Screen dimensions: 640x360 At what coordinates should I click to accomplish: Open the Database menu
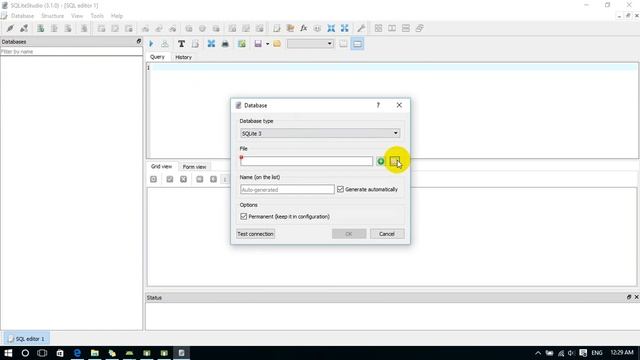click(22, 16)
